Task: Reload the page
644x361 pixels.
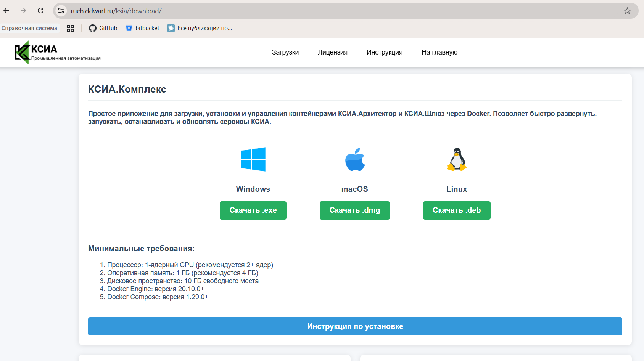Action: (41, 11)
